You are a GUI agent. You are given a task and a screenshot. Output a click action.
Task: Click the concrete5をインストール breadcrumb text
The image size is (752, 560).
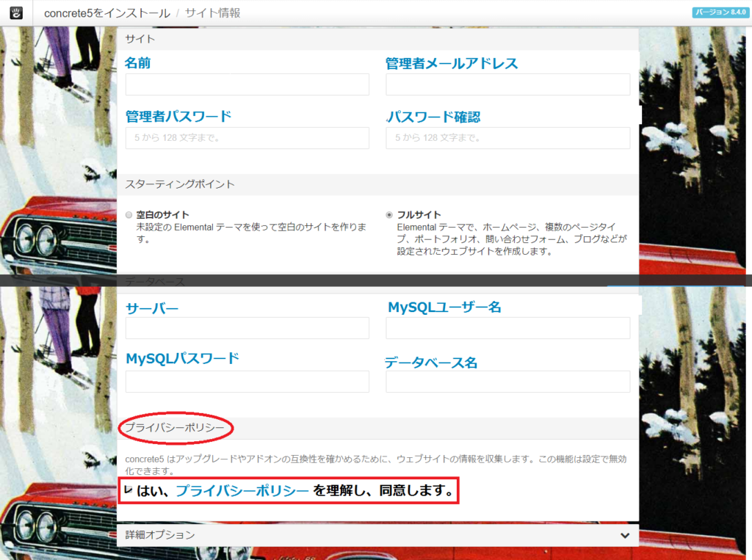(x=106, y=13)
